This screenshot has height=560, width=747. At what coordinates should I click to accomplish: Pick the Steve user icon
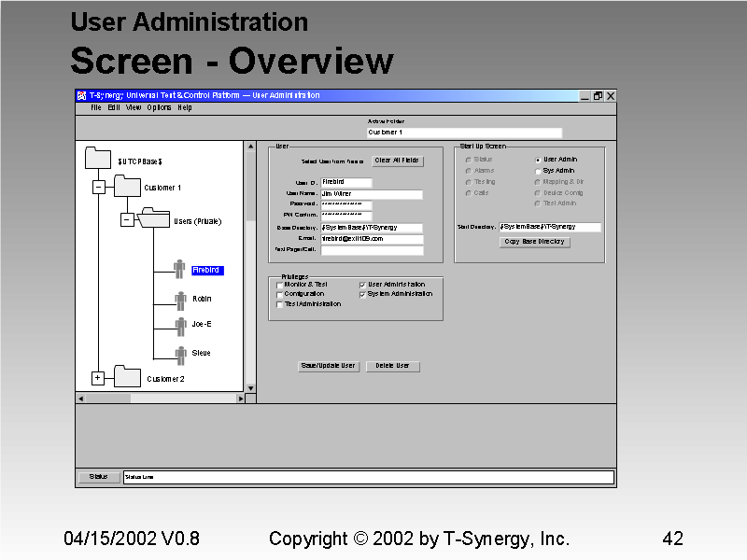(x=180, y=354)
